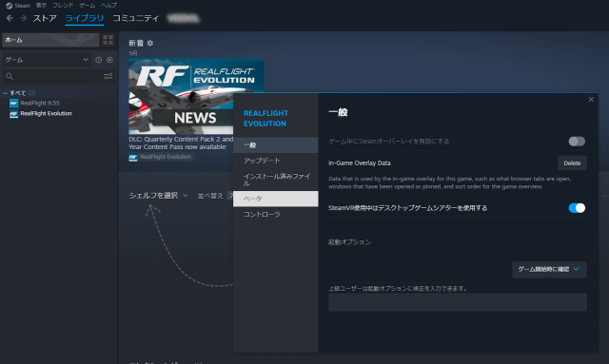The width and height of the screenshot is (609, 364).
Task: Click the RealFlight 9.5S game icon
Action: pyautogui.click(x=13, y=104)
